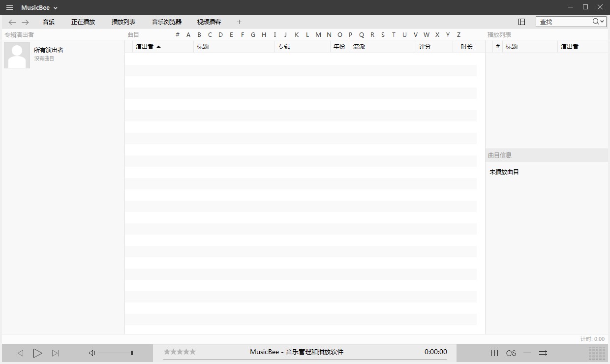This screenshot has width=610, height=364.
Task: Click the 所有演出者 placeholder avatar thumbnail
Action: [x=17, y=55]
